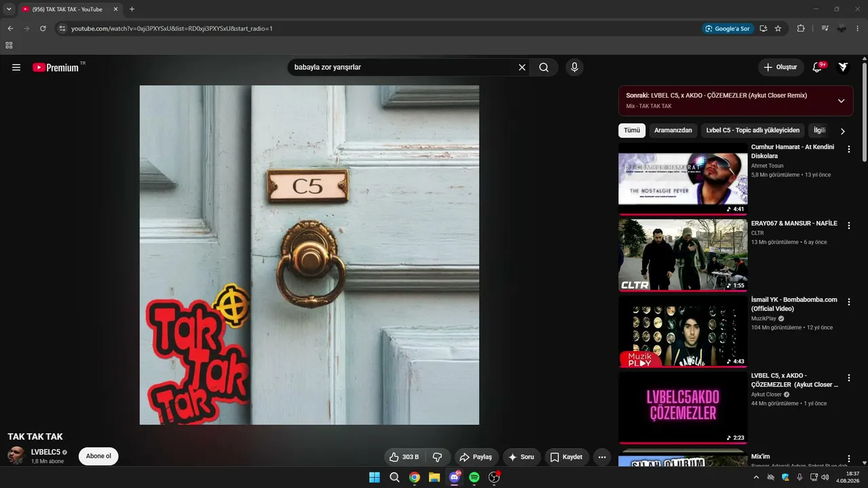
Task: Open more actions below the video
Action: [x=602, y=457]
